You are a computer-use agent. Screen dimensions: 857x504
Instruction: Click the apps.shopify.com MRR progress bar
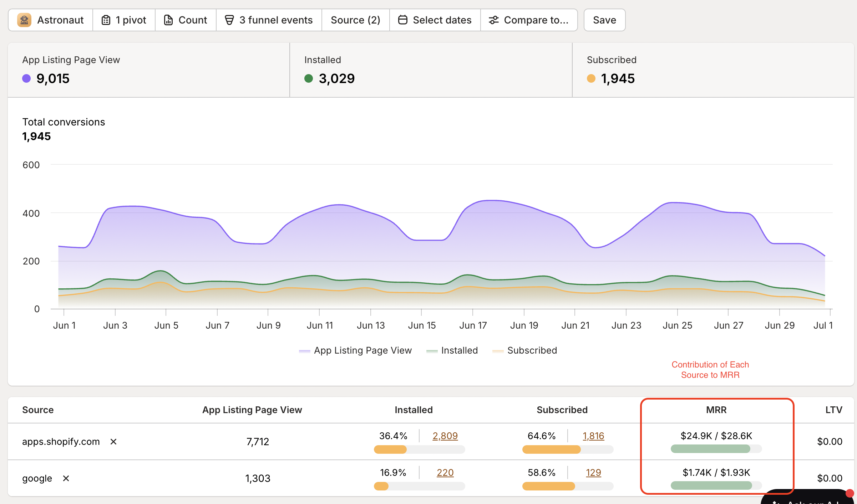coord(716,449)
